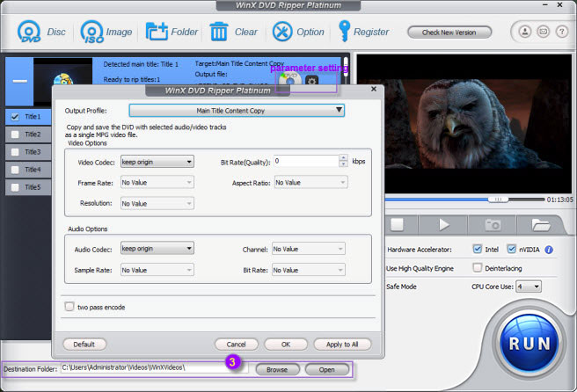Toggle Intel hardware acceleration
This screenshot has width=577, height=392.
click(x=478, y=249)
